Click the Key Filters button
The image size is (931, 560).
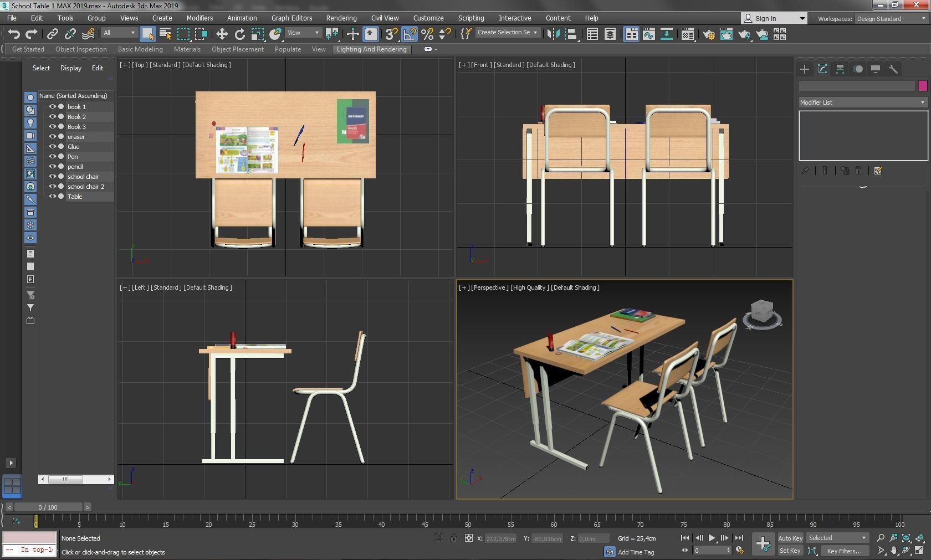(844, 551)
